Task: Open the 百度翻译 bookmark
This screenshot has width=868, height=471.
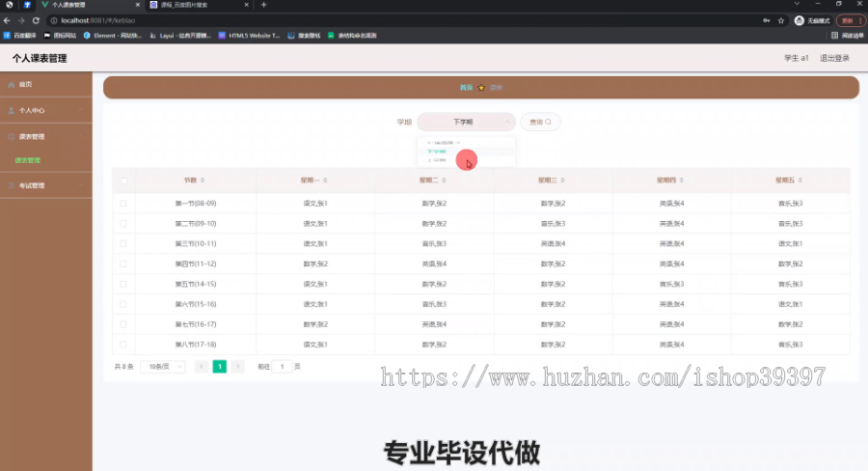Action: tap(20, 36)
